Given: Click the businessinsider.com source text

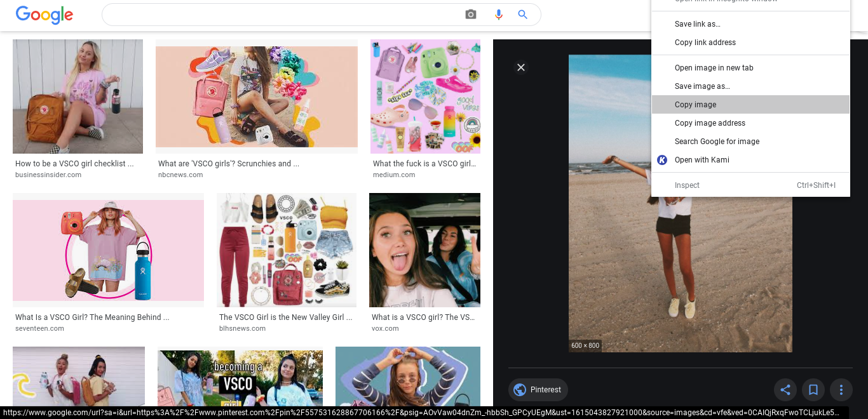Looking at the screenshot, I should 48,175.
